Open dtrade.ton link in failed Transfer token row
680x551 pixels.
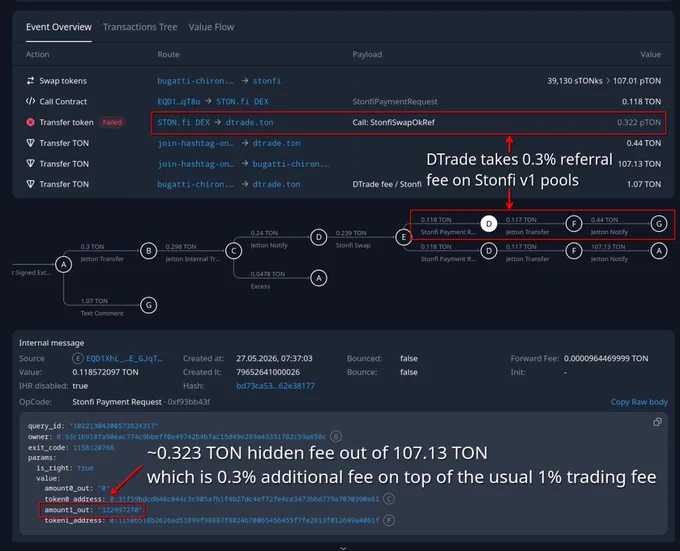click(x=249, y=122)
